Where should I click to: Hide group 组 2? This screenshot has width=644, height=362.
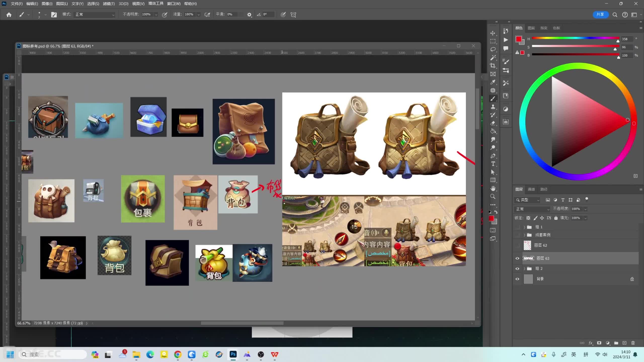pyautogui.click(x=517, y=268)
